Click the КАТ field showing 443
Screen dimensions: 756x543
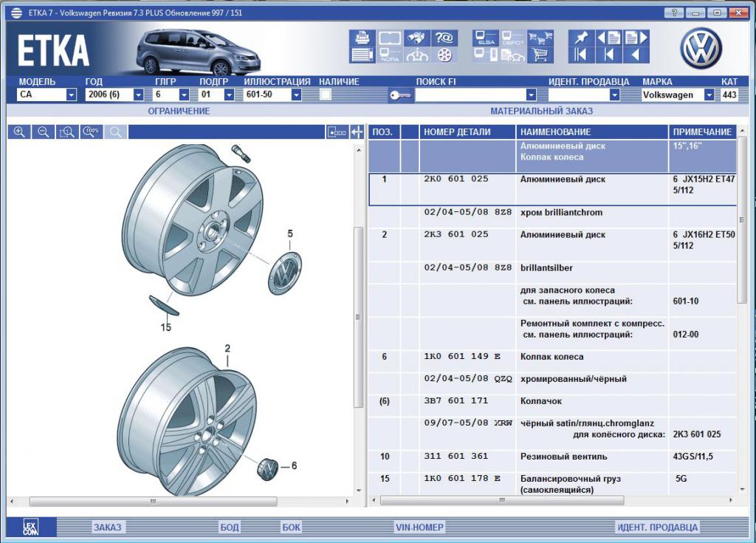coord(729,95)
